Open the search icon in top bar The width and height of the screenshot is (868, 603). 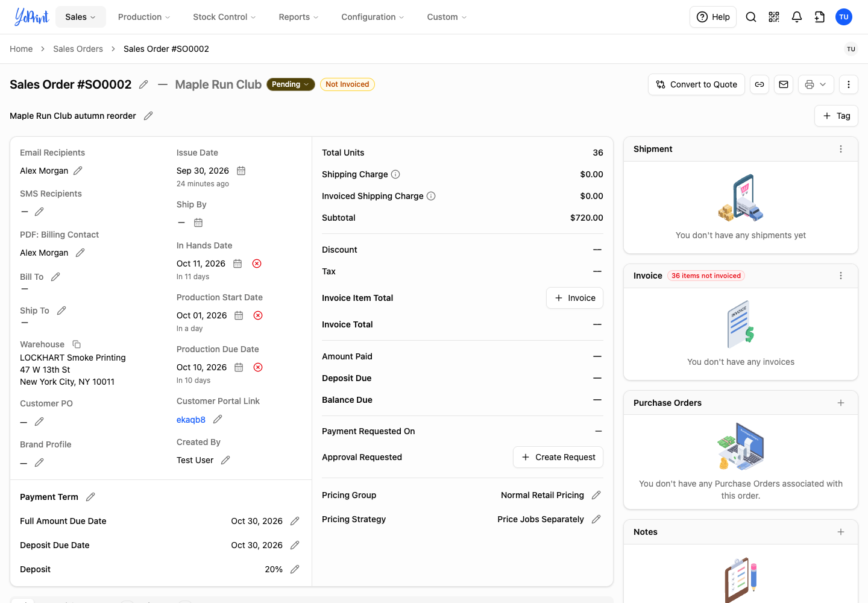click(x=751, y=17)
